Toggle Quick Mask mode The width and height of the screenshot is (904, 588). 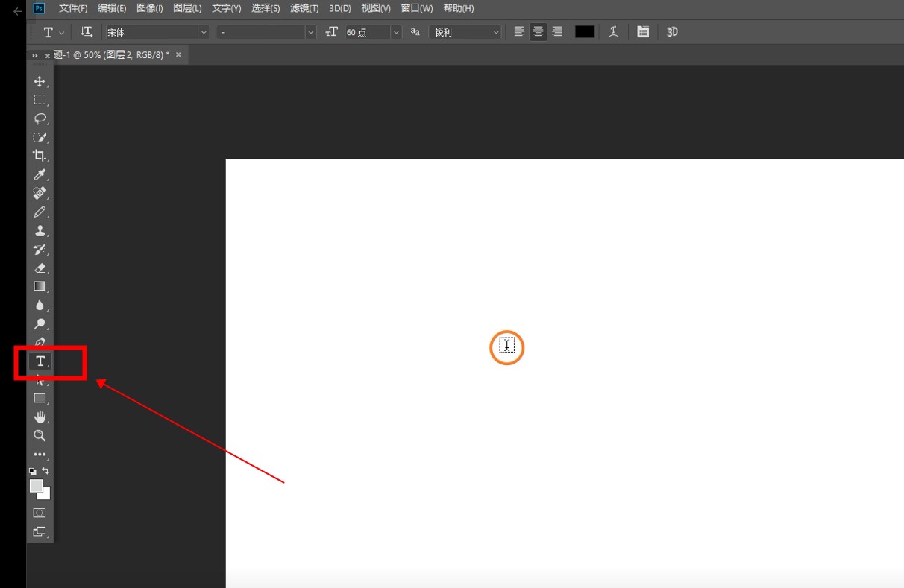(x=40, y=513)
